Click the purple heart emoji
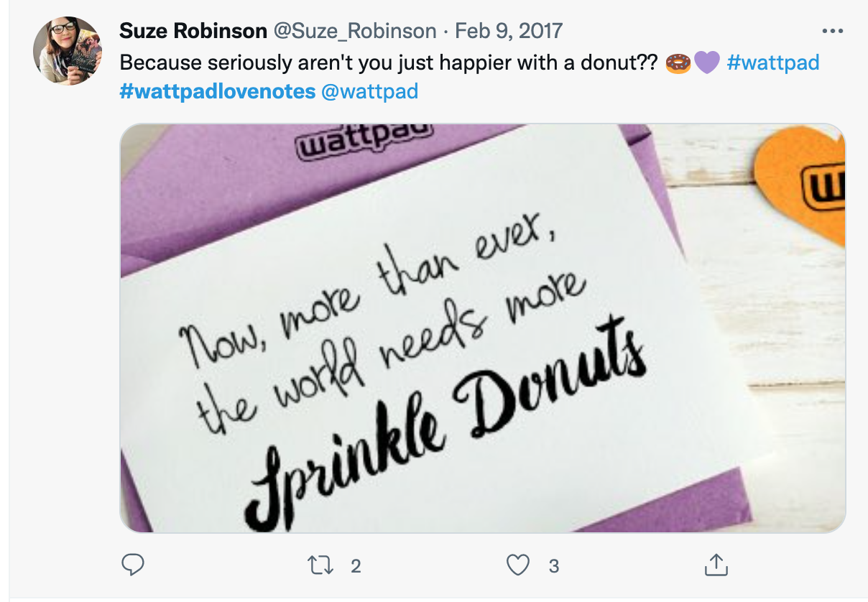 (707, 62)
